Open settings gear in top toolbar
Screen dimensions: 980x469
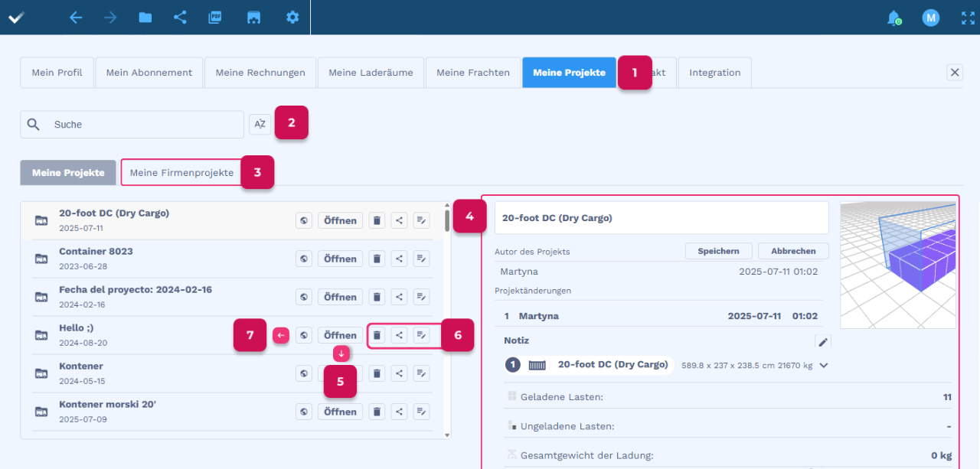tap(292, 18)
